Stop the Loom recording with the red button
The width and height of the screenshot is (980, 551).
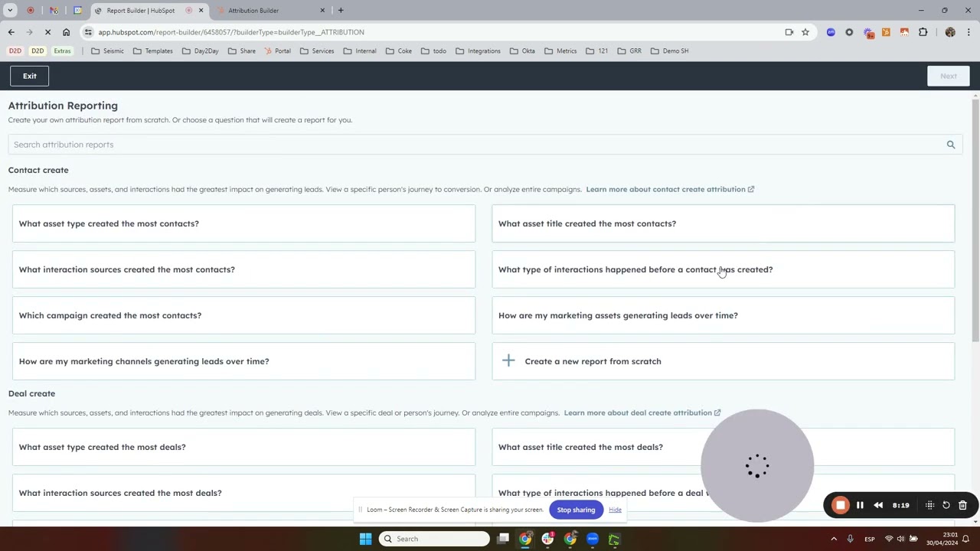841,505
